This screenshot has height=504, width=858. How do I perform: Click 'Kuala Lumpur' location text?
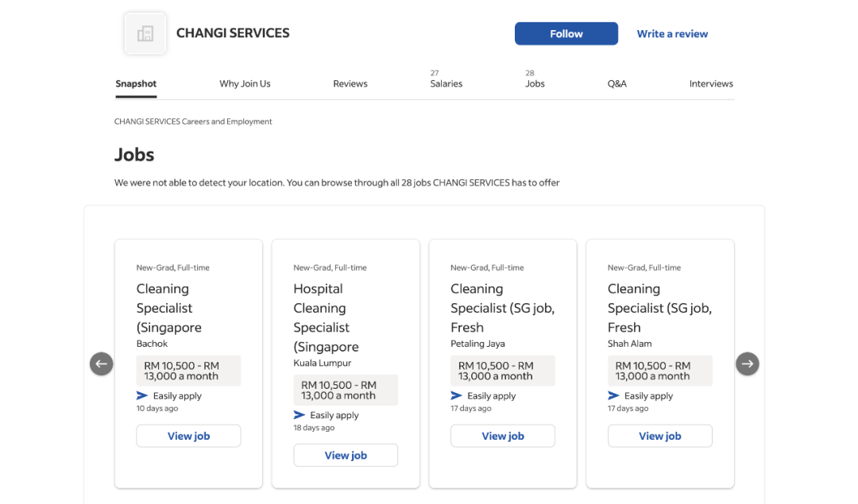pyautogui.click(x=323, y=363)
